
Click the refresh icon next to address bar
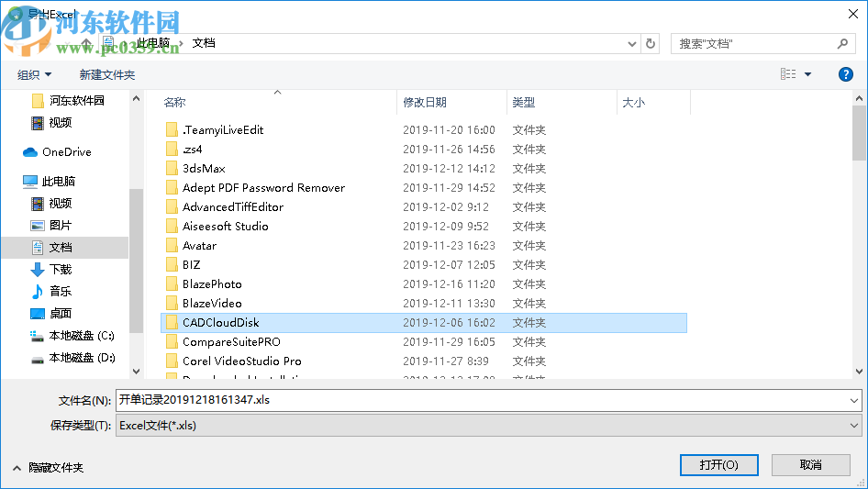click(x=651, y=43)
